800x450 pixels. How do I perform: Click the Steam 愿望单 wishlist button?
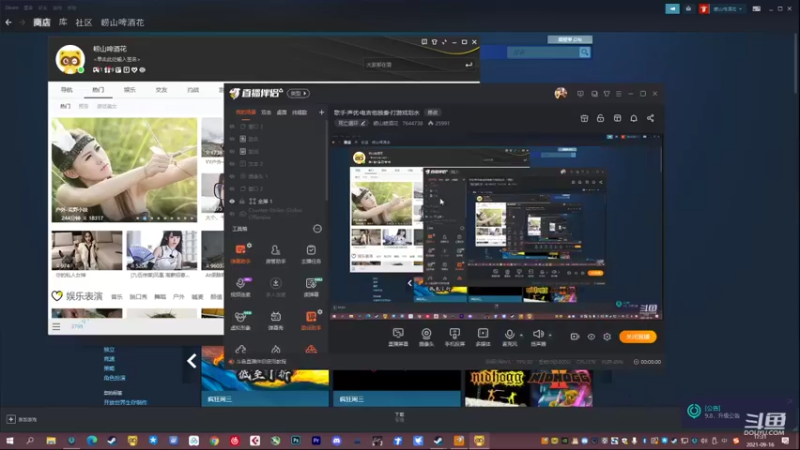(x=570, y=39)
